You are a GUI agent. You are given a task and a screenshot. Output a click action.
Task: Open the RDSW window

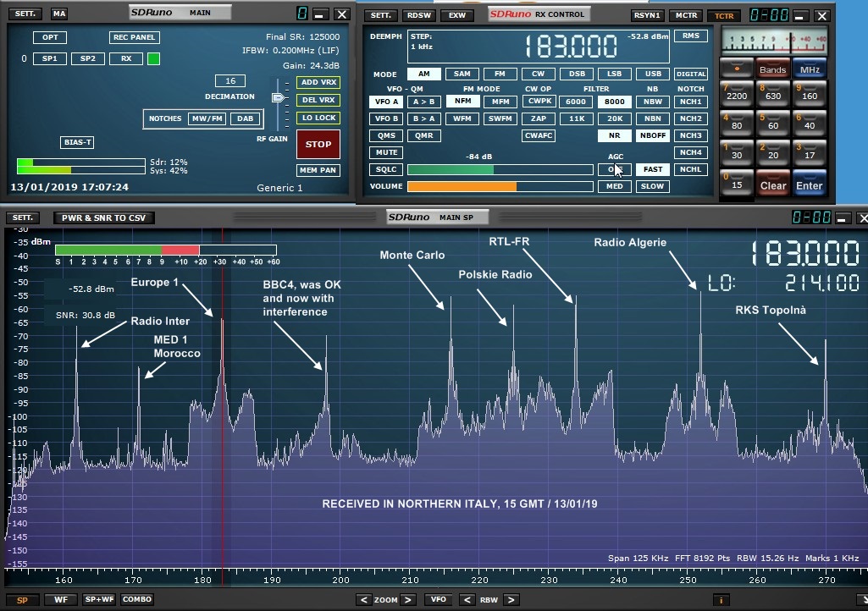click(419, 15)
